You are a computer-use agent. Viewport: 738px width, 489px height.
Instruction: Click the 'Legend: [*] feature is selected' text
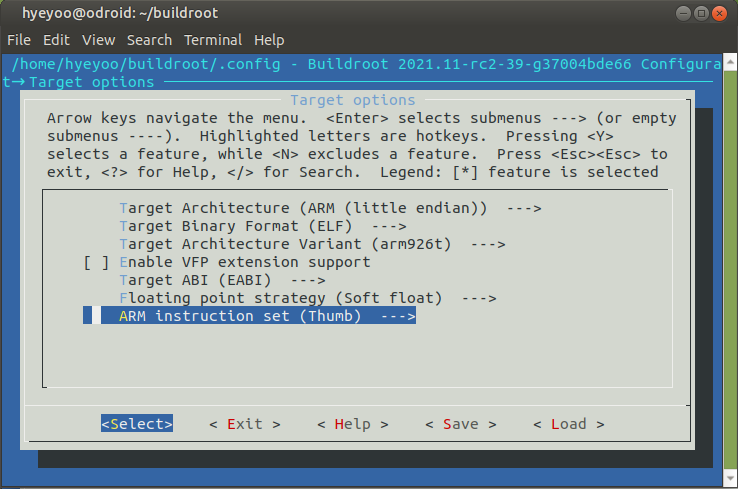[519, 172]
